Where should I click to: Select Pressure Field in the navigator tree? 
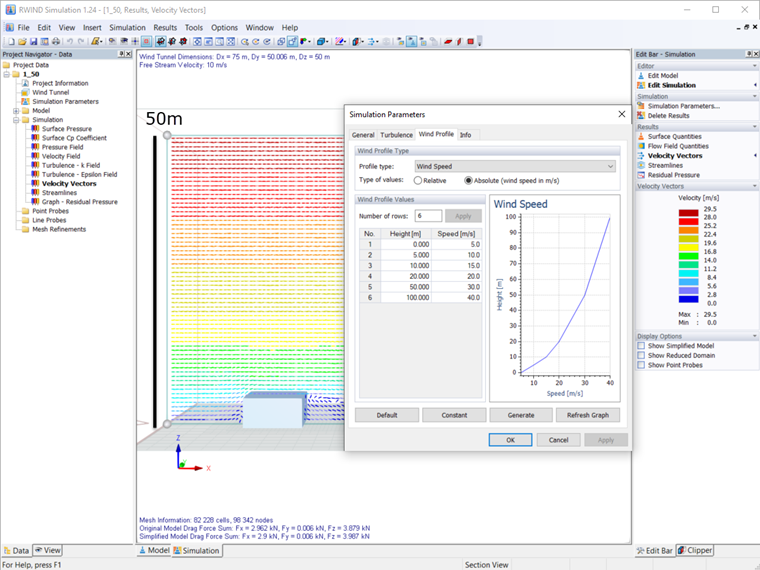tap(63, 147)
